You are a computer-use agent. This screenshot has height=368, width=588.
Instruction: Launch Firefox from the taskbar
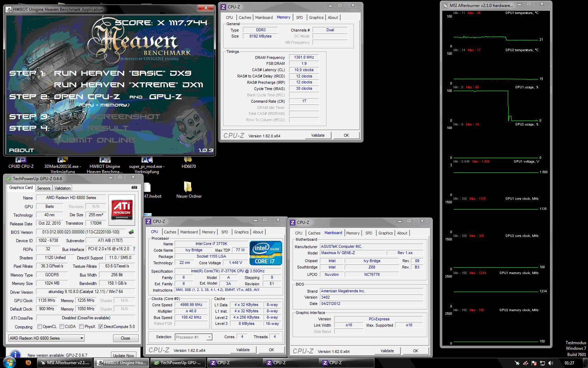point(28,363)
